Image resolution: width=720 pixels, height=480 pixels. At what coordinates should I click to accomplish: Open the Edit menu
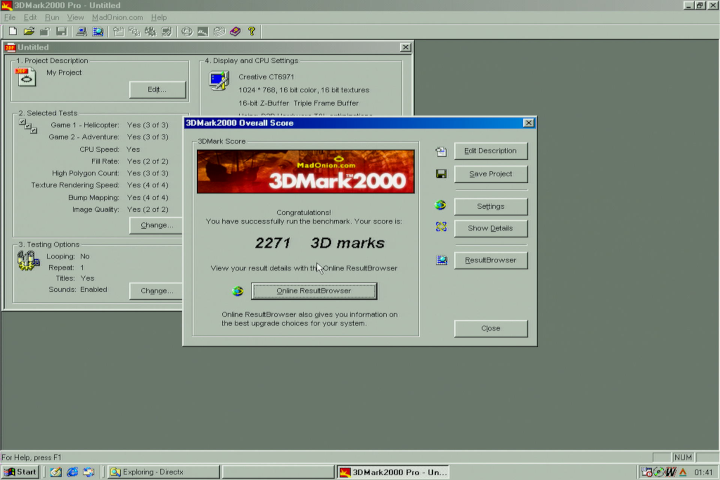pos(30,17)
